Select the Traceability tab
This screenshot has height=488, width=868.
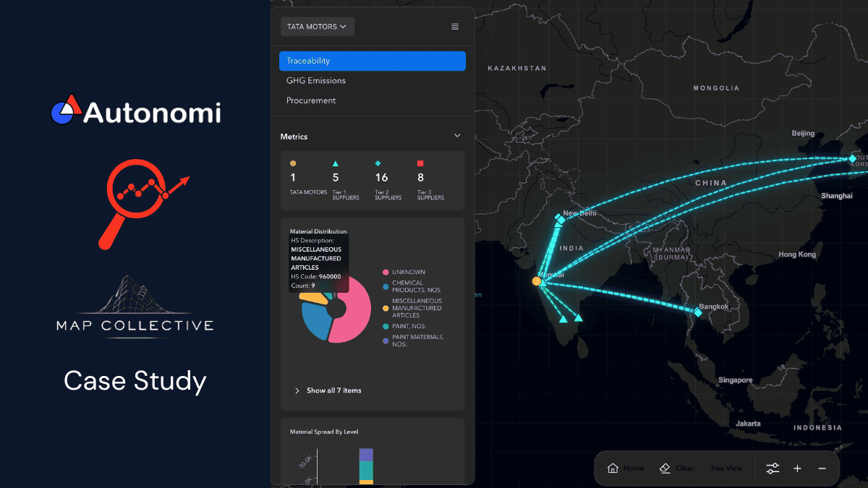pos(372,61)
